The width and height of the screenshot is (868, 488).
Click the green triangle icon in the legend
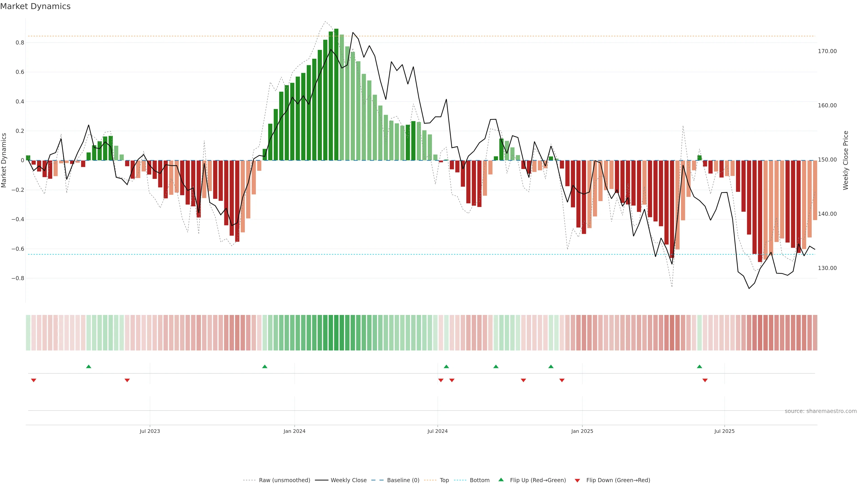pos(501,480)
